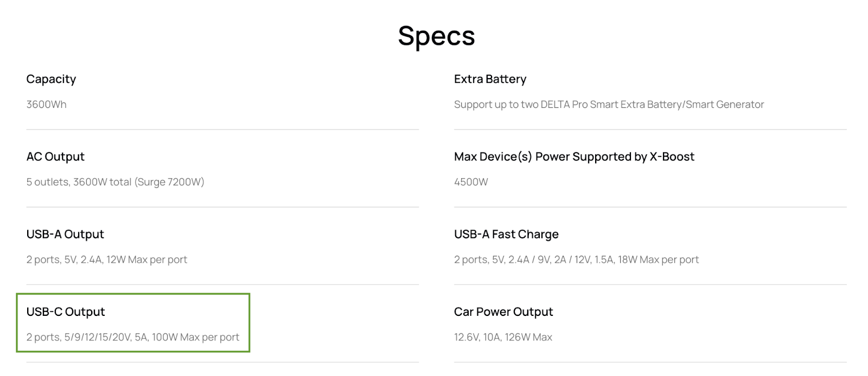
Task: Click the 12W Max per port description
Action: pos(146,260)
